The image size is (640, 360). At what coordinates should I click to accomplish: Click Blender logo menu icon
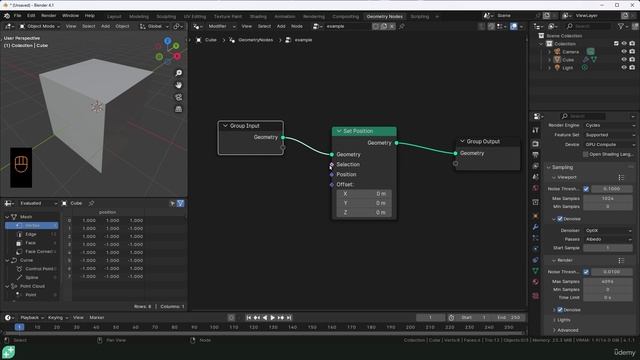pyautogui.click(x=7, y=16)
